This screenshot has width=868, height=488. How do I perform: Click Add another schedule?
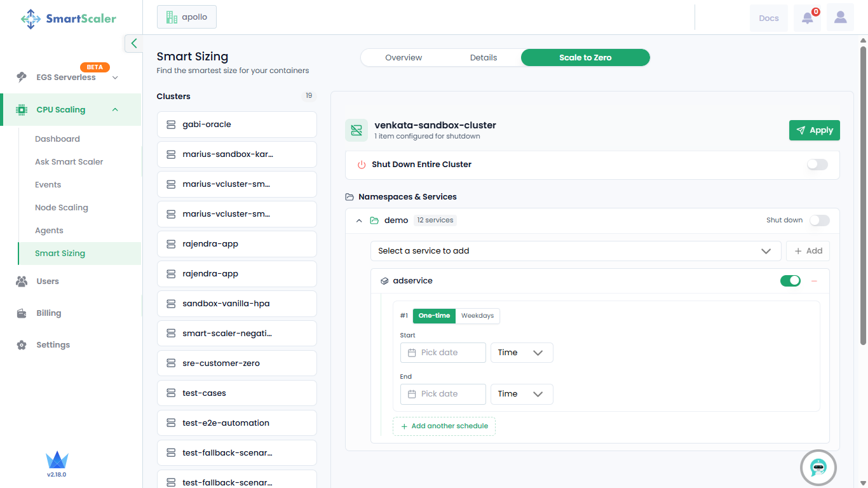pyautogui.click(x=444, y=426)
